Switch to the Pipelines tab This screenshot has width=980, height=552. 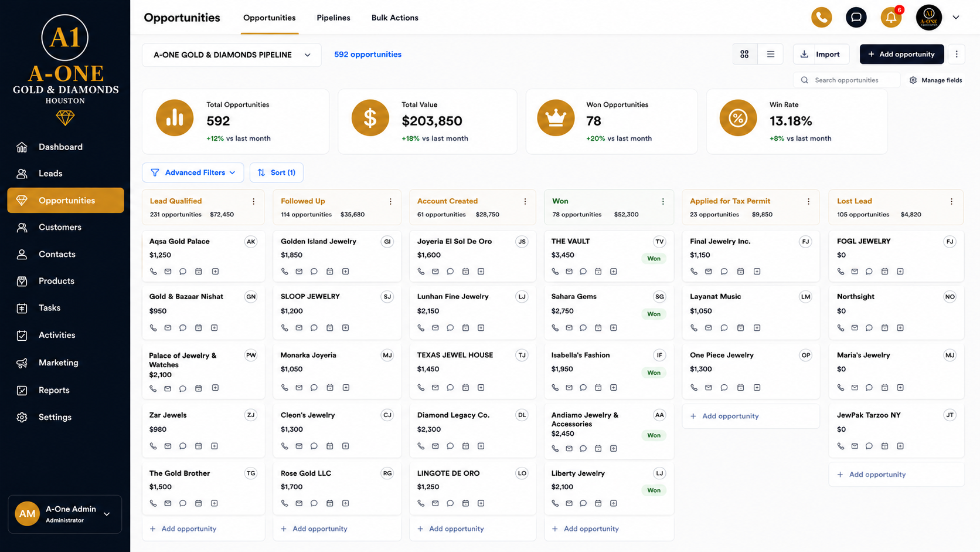tap(334, 18)
